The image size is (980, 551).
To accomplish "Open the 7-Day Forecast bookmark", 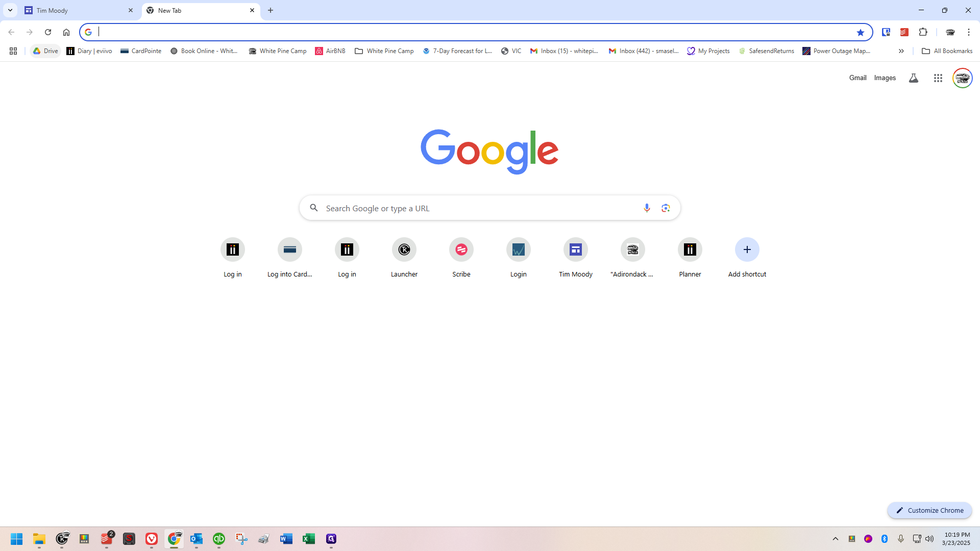I will pos(457,51).
